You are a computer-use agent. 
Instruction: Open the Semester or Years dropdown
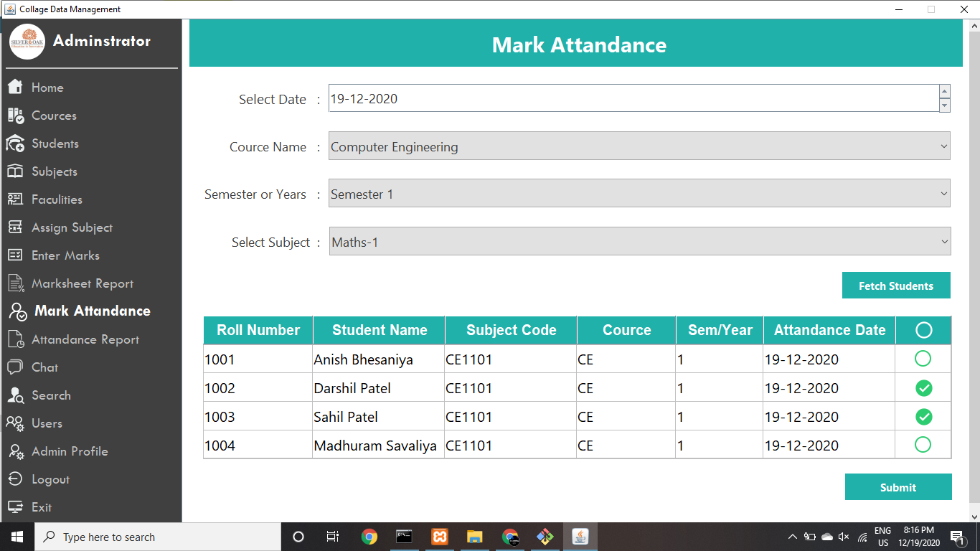(x=639, y=194)
